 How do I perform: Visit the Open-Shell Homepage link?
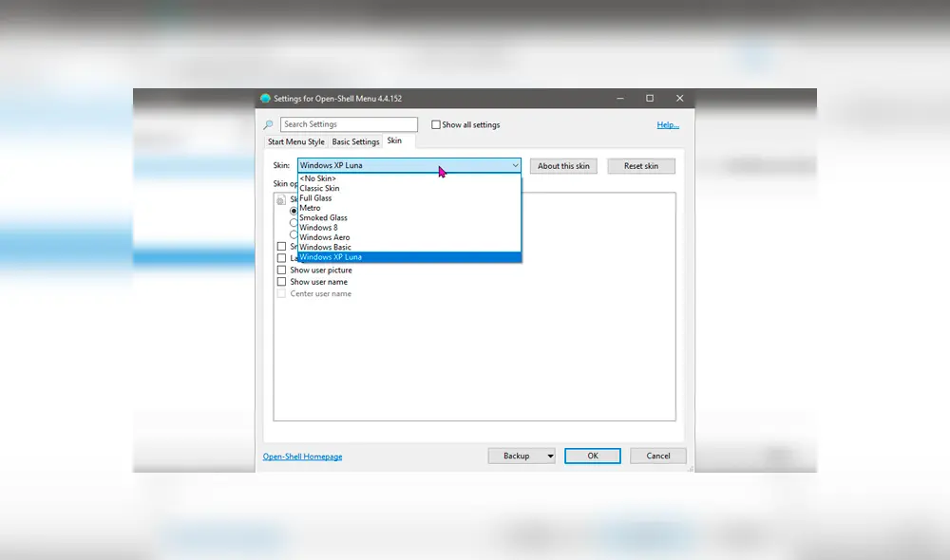tap(302, 456)
